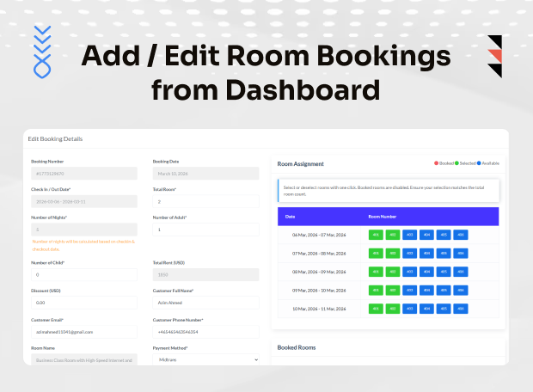Click the Check In / Out Date field
Viewport: 533px width, 392px height.
(x=83, y=202)
